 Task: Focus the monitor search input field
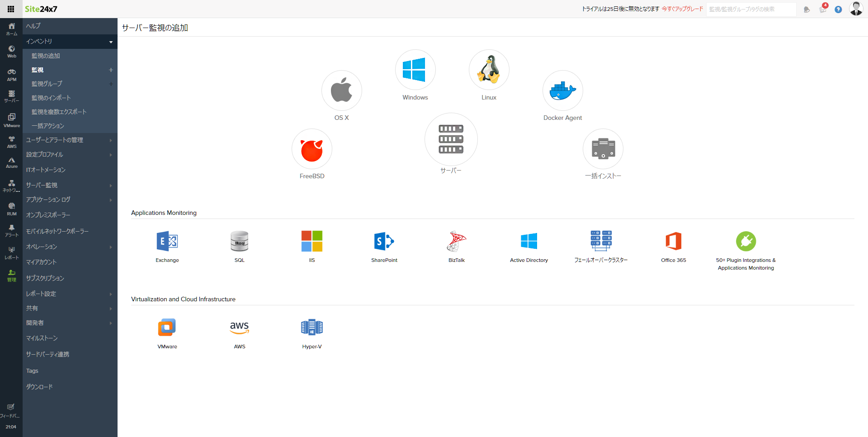[751, 9]
